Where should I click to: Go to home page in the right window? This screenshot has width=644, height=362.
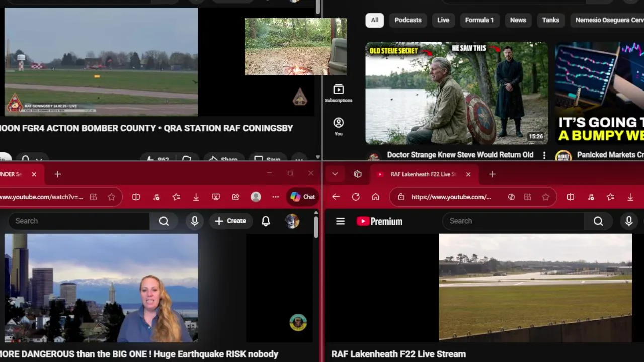376,197
